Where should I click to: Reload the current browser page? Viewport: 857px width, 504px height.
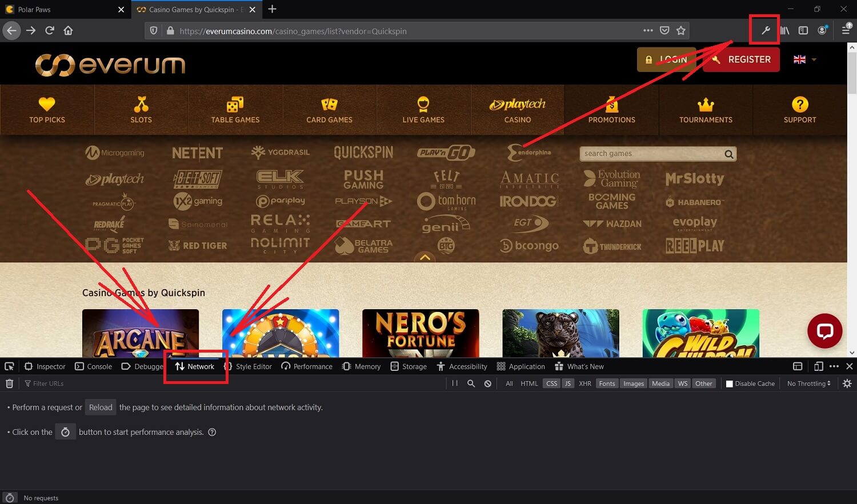50,31
